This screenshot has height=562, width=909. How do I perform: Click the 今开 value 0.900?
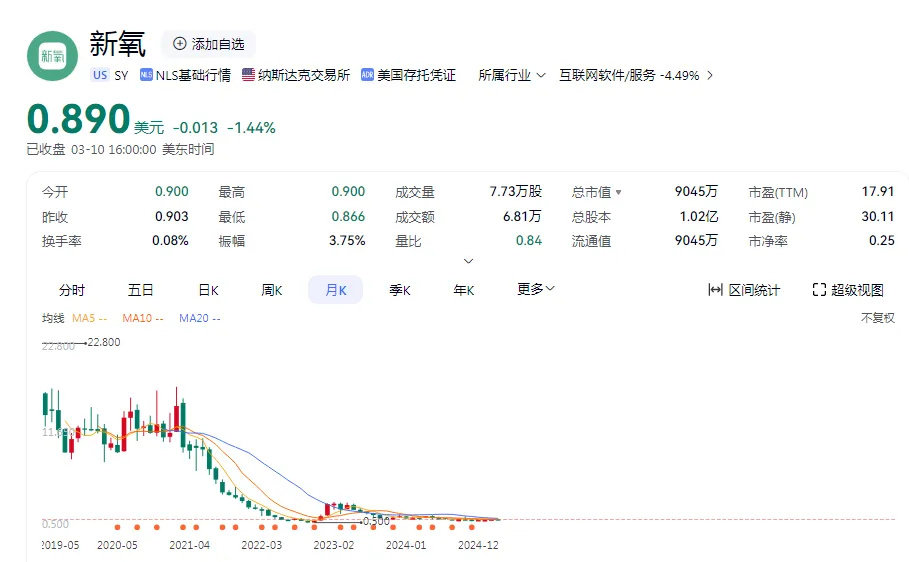point(172,191)
